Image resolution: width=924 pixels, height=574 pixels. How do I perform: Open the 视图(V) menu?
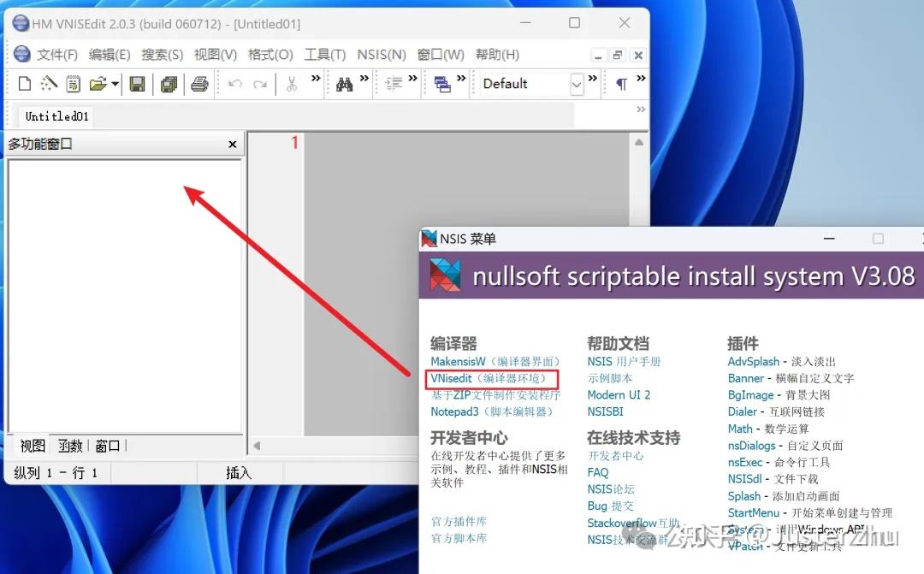tap(216, 55)
